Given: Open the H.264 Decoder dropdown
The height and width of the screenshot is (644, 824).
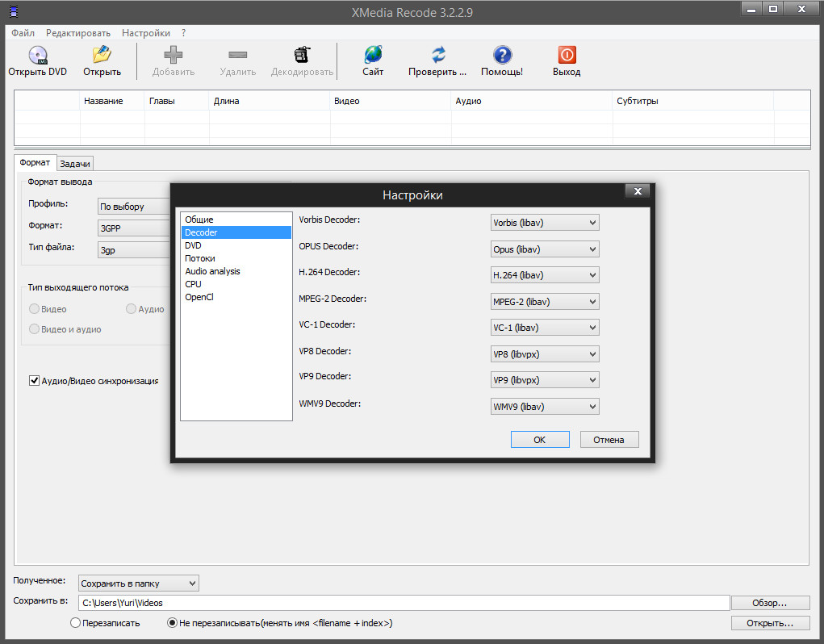Looking at the screenshot, I should click(x=545, y=274).
